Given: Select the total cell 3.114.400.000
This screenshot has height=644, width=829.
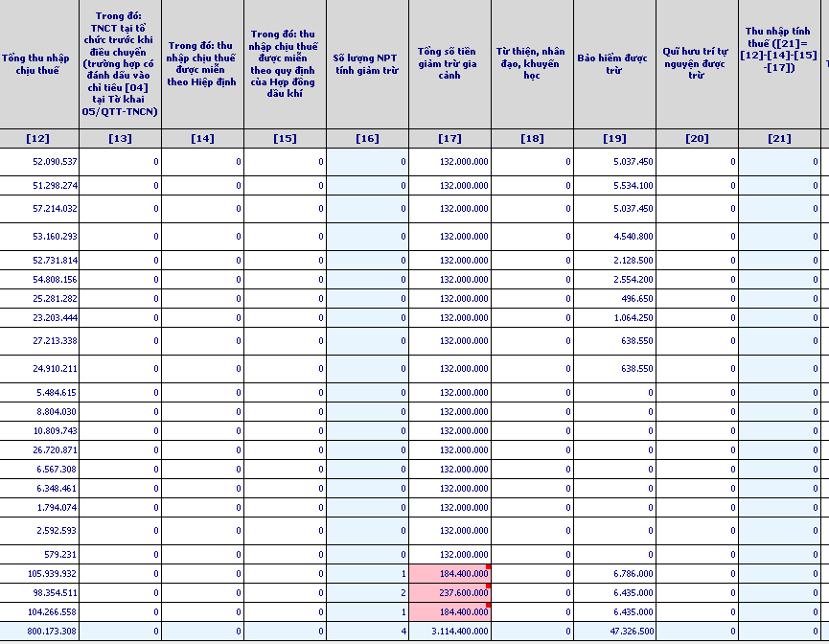Looking at the screenshot, I should [449, 632].
